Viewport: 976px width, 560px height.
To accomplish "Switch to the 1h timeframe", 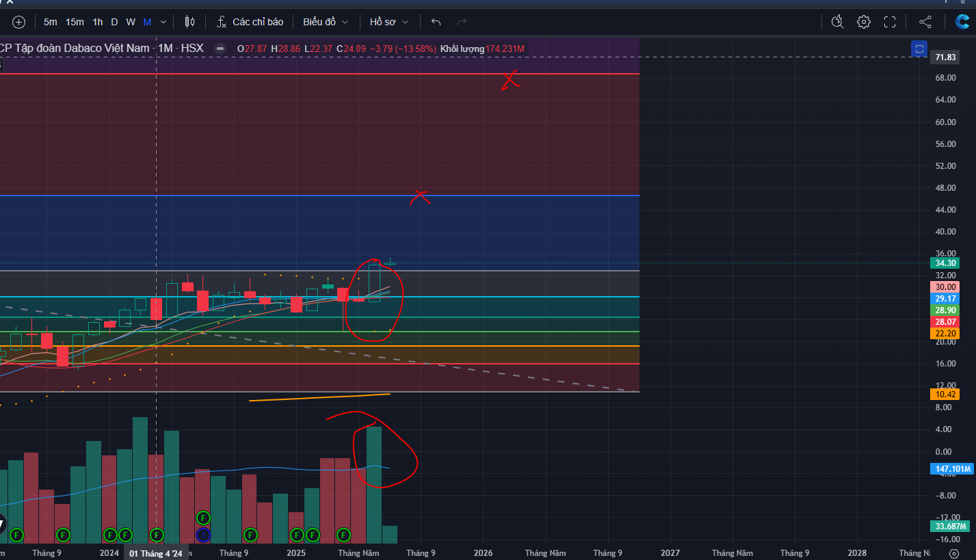I will click(x=98, y=22).
